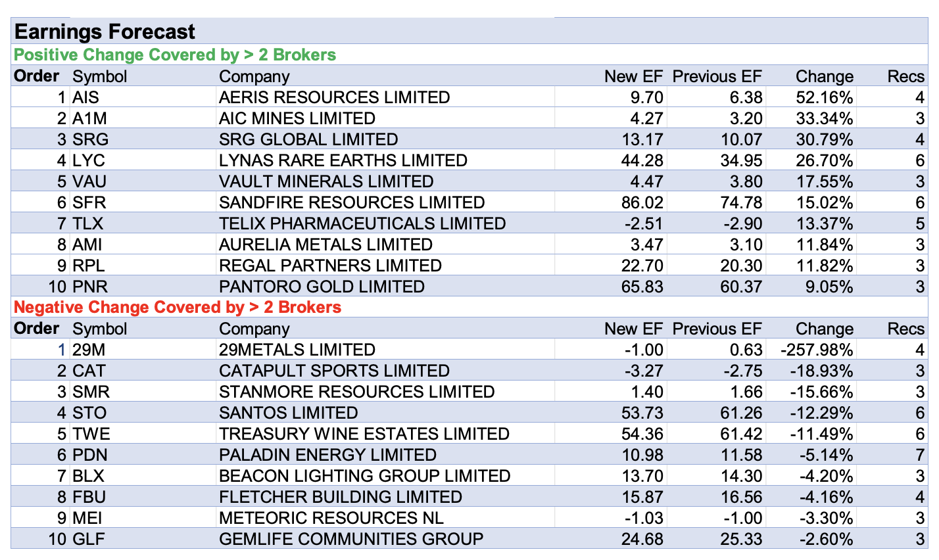Click the Earnings Forecast title cell
The height and width of the screenshot is (560, 939).
click(x=105, y=32)
